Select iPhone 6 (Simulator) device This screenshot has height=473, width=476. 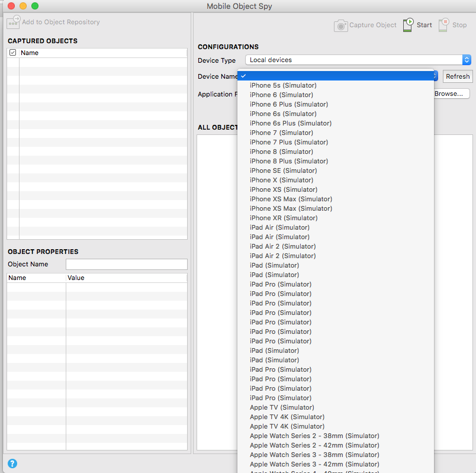coord(336,95)
